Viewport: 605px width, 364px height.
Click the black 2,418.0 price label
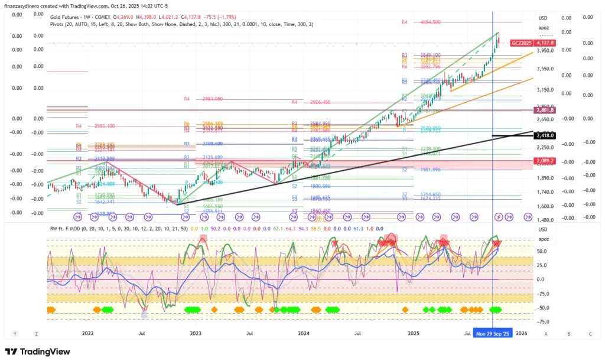click(x=544, y=136)
